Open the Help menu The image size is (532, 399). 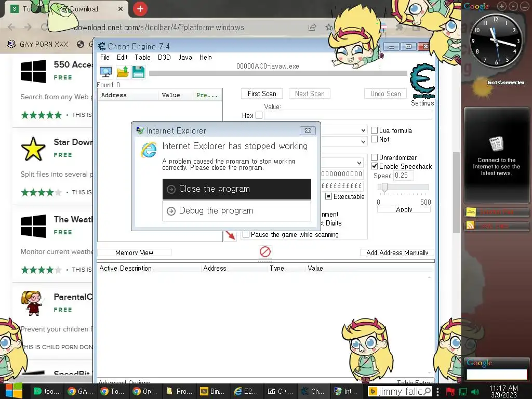pos(206,57)
